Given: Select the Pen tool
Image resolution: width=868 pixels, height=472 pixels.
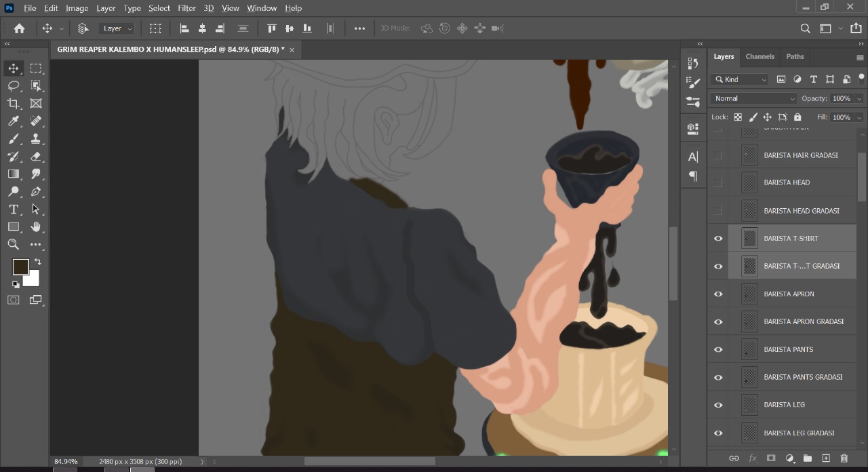Looking at the screenshot, I should pyautogui.click(x=36, y=191).
